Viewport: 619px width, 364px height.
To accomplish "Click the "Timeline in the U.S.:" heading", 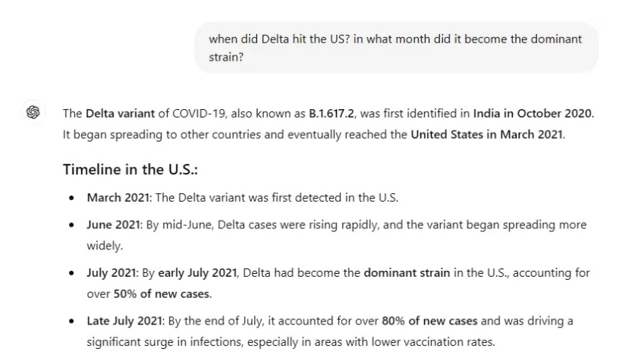I will click(130, 169).
